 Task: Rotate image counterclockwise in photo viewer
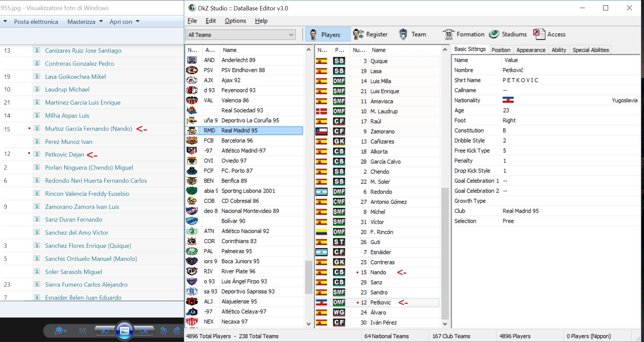click(164, 331)
